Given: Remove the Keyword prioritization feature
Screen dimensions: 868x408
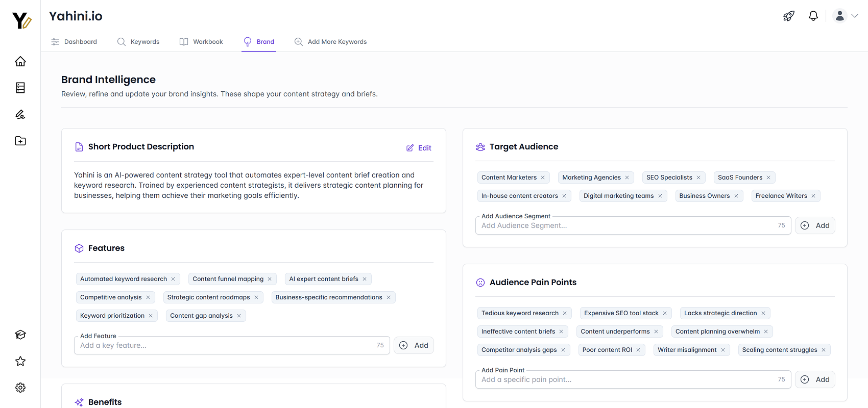Looking at the screenshot, I should (x=151, y=316).
